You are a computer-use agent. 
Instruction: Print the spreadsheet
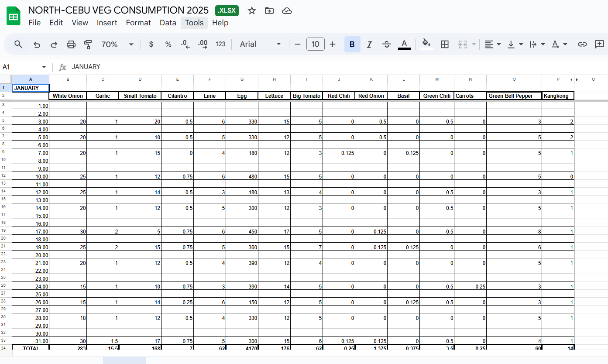click(x=71, y=44)
